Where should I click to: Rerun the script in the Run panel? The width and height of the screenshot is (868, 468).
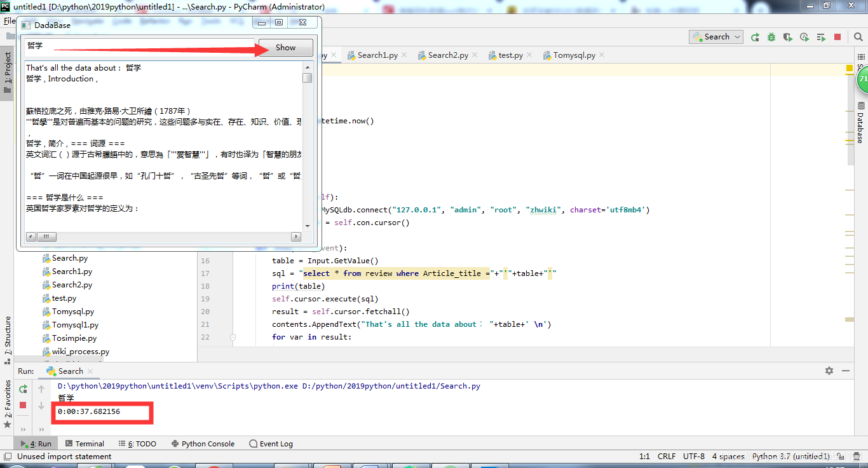tap(24, 389)
